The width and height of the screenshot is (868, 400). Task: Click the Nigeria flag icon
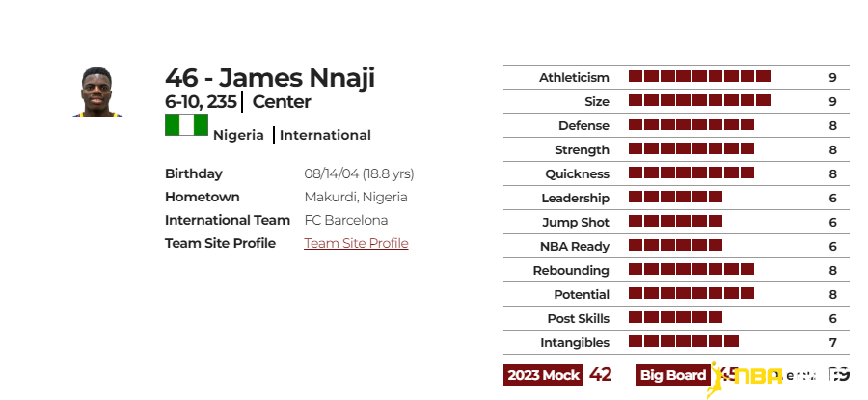click(x=186, y=125)
